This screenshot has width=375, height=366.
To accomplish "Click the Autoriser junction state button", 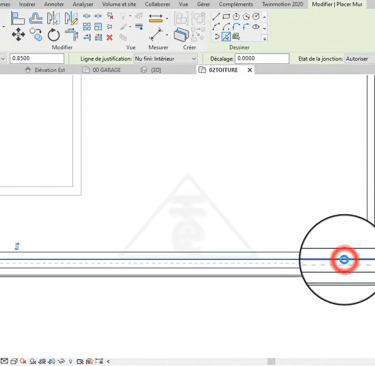I will coord(357,59).
